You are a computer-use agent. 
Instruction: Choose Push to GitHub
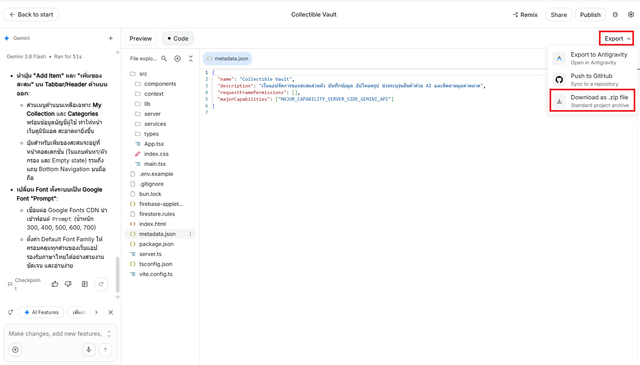[x=592, y=80]
